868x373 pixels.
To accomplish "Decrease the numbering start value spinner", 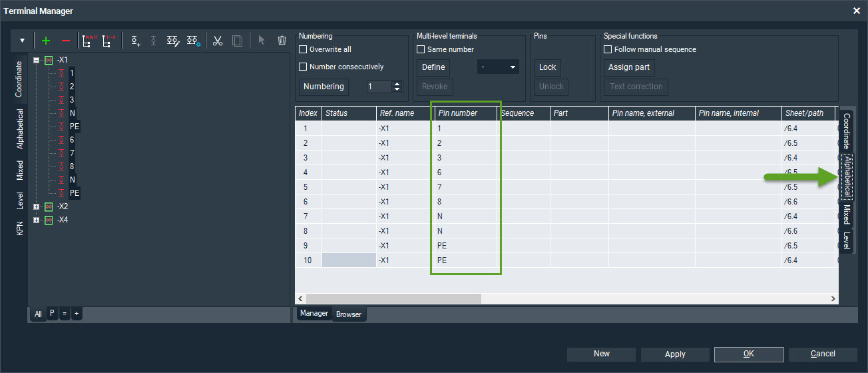I will point(397,90).
